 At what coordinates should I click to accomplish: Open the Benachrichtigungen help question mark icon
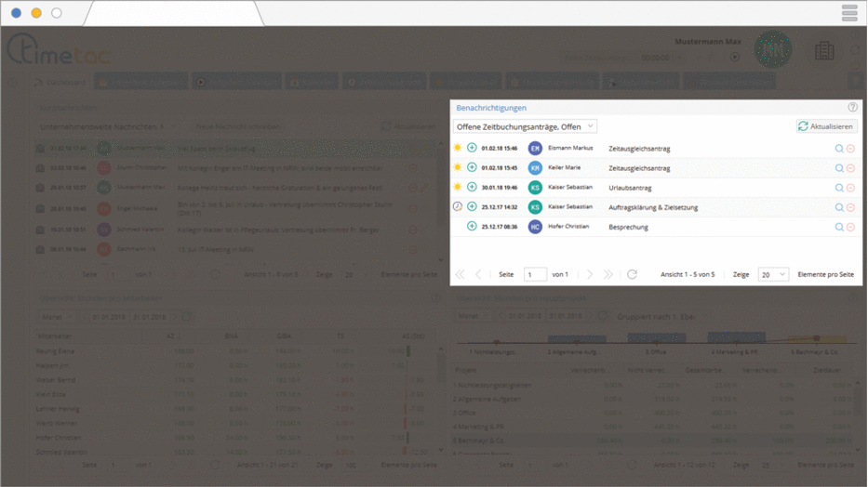pyautogui.click(x=852, y=108)
